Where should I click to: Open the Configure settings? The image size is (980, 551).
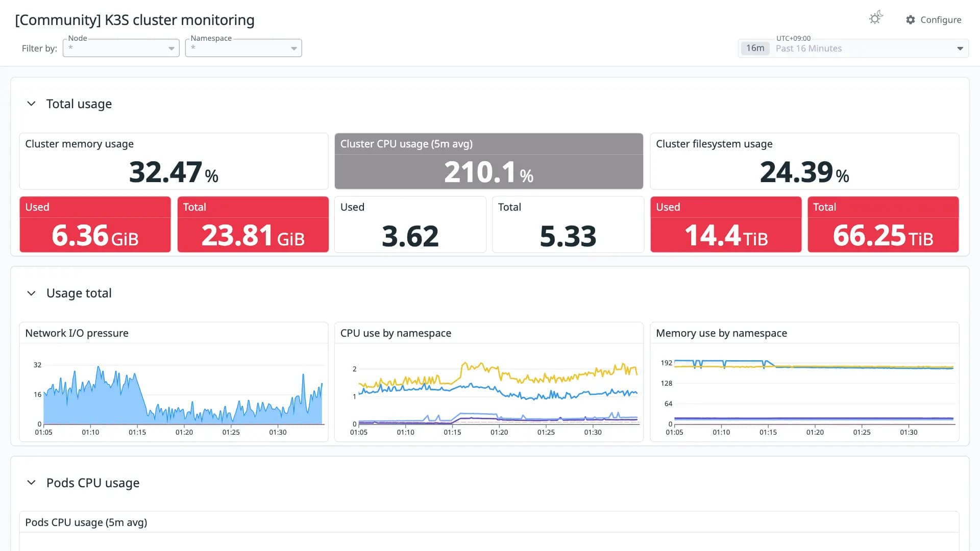pyautogui.click(x=934, y=19)
